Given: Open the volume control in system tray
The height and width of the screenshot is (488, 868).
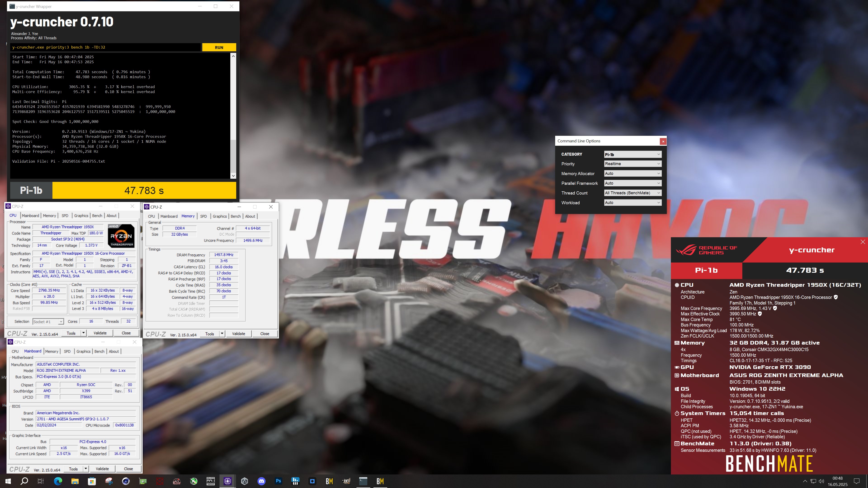Looking at the screenshot, I should pyautogui.click(x=821, y=481).
